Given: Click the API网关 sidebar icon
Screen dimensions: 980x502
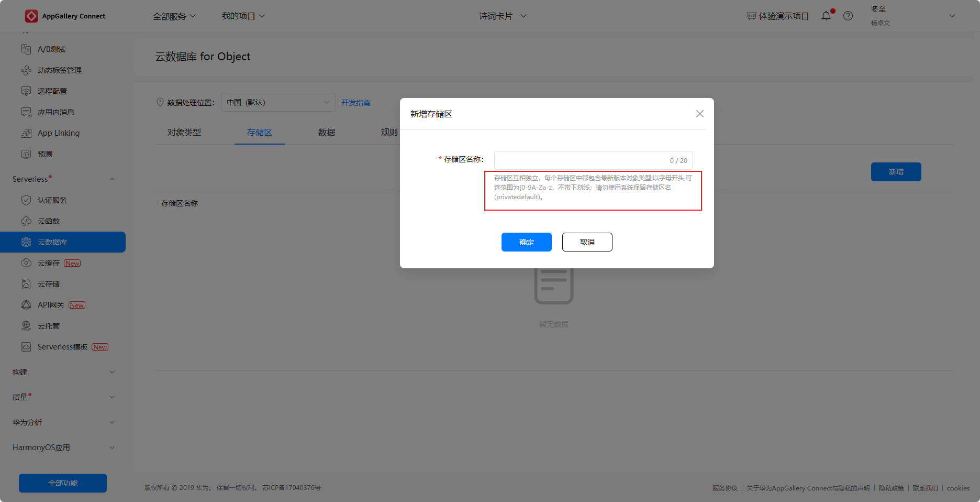Looking at the screenshot, I should [26, 305].
